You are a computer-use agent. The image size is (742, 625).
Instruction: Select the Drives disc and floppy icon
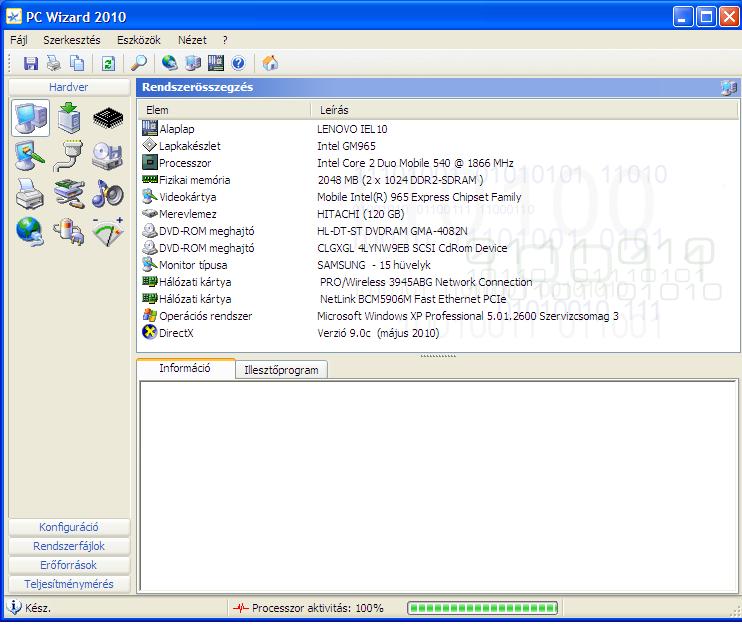[107, 156]
